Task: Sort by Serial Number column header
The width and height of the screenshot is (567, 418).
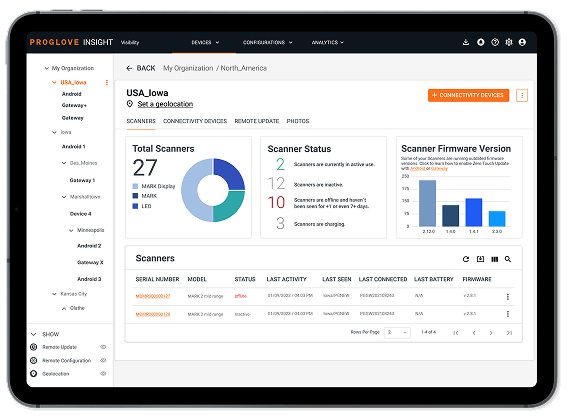Action: tap(157, 280)
